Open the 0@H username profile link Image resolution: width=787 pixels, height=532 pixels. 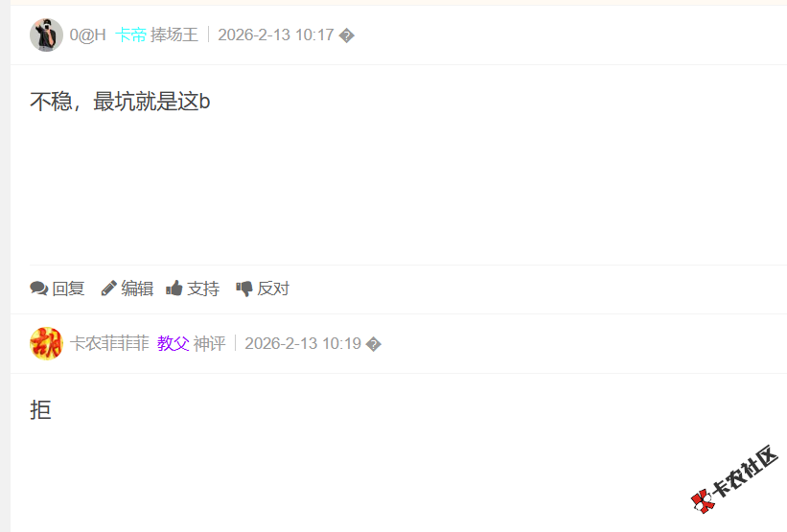point(88,35)
